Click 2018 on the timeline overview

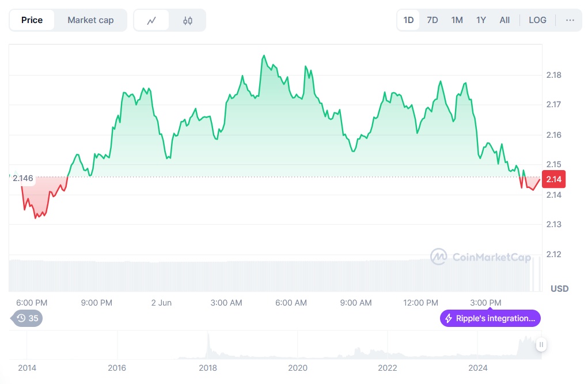point(207,368)
